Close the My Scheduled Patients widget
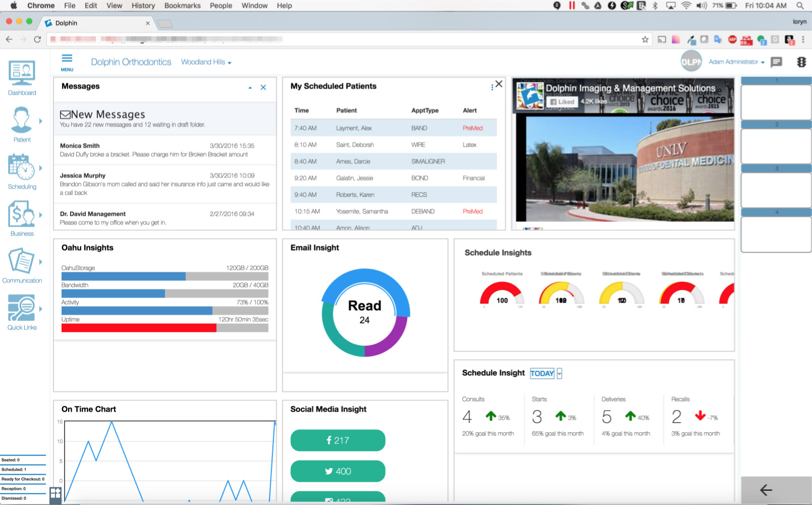This screenshot has width=812, height=505. pos(499,84)
